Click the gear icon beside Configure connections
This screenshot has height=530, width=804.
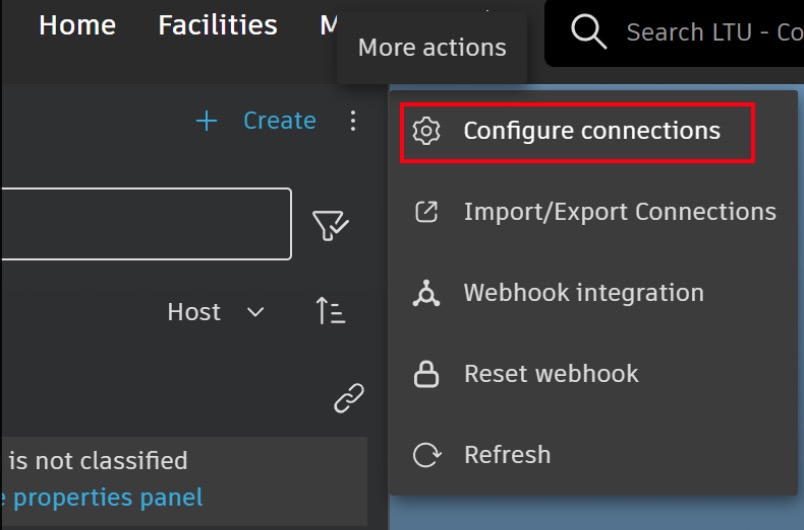427,131
